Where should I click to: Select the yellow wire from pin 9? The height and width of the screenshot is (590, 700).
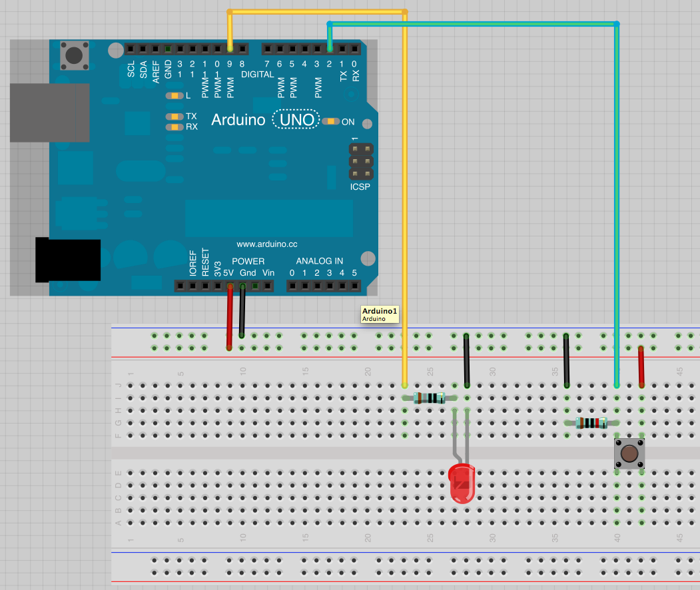404,200
